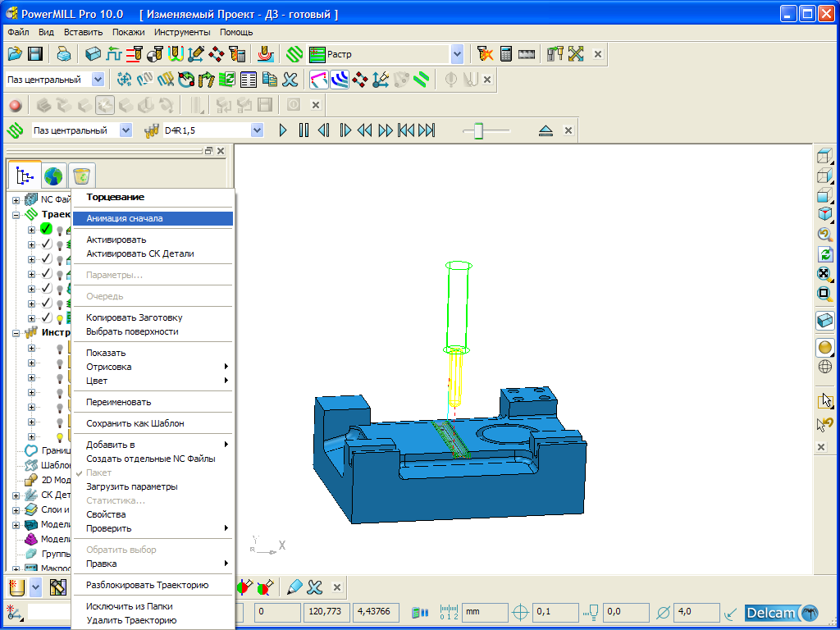Select Анимация сначала in context menu
The image size is (840, 630).
pyautogui.click(x=153, y=218)
